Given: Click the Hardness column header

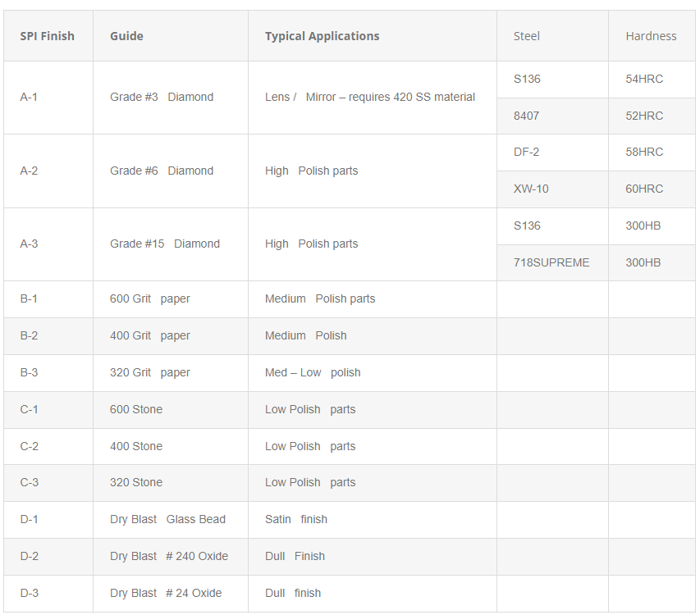Looking at the screenshot, I should coord(651,36).
